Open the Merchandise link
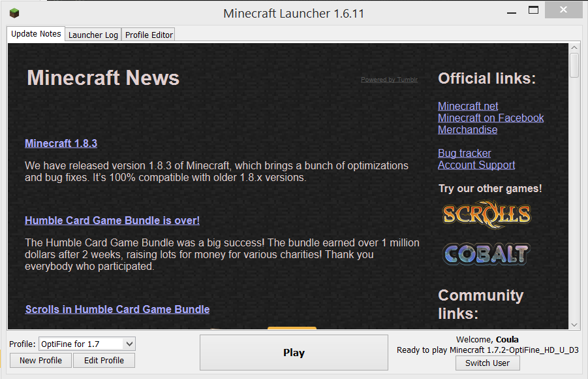The width and height of the screenshot is (588, 379). click(x=468, y=129)
